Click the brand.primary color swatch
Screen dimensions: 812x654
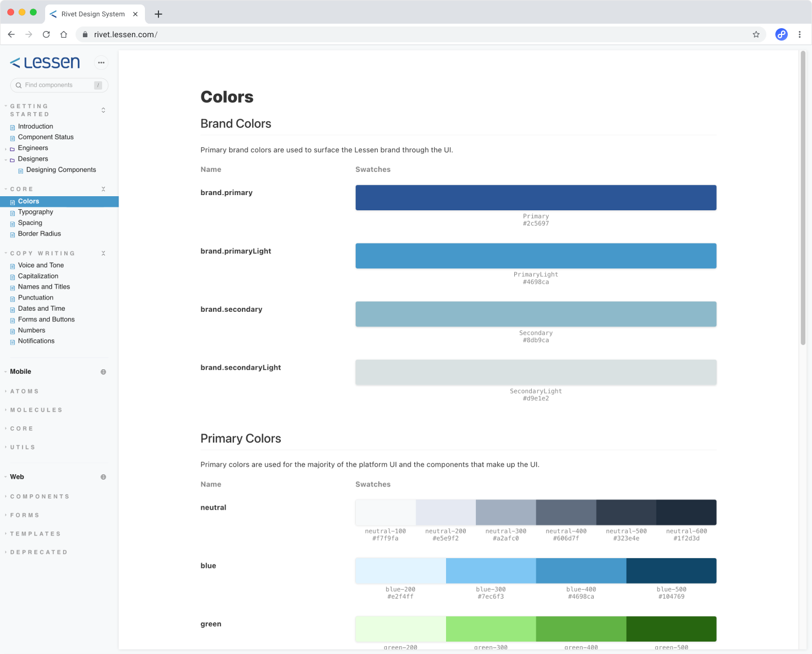(536, 198)
